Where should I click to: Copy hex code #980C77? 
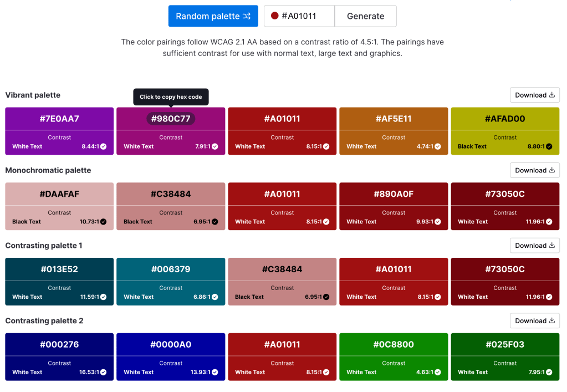click(x=171, y=119)
